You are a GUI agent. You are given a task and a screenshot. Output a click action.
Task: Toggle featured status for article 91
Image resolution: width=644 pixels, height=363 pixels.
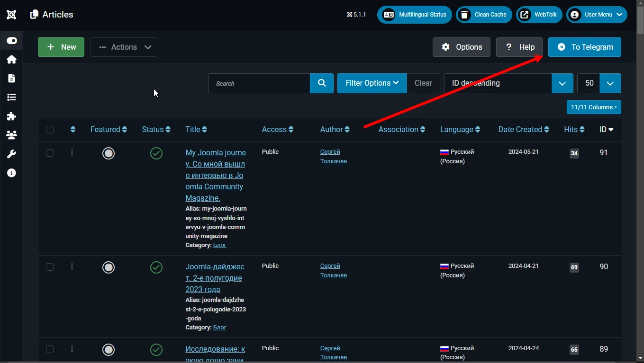109,153
